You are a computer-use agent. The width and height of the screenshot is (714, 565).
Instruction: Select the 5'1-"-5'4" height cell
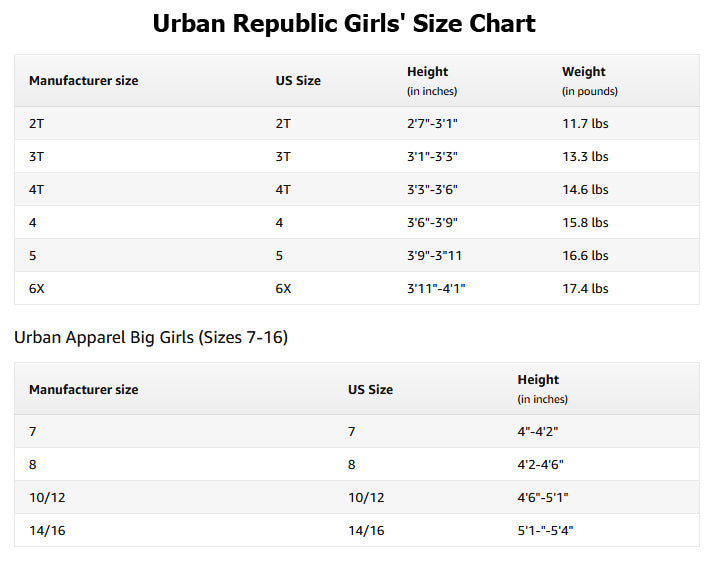[x=545, y=530]
